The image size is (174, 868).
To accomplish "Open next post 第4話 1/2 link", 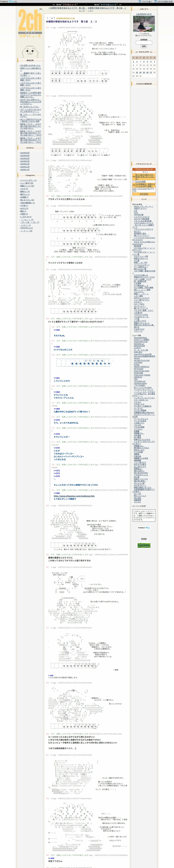I will coord(107,9).
